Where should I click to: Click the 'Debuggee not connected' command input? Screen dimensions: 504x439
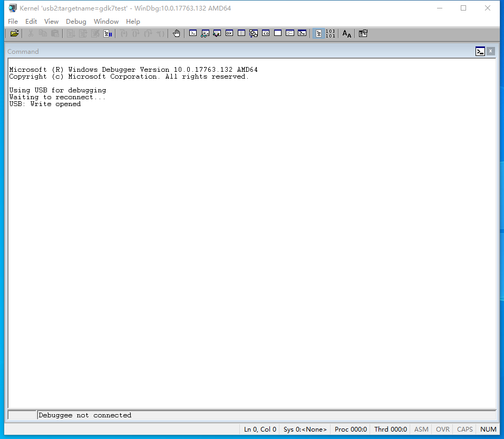(x=266, y=415)
